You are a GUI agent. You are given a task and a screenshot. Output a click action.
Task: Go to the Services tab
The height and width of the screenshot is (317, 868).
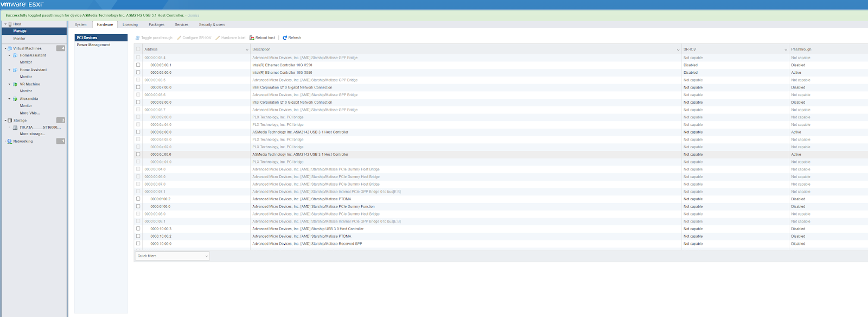tap(182, 24)
